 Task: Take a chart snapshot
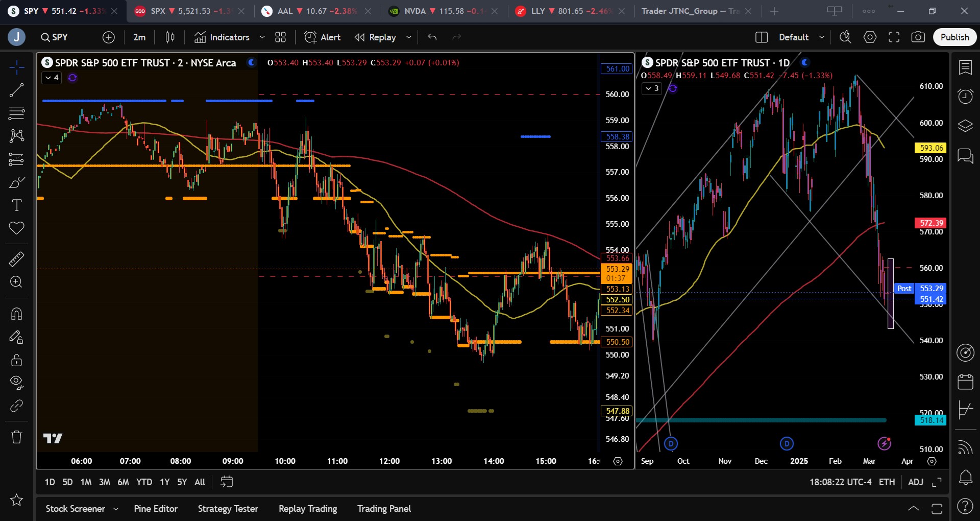[918, 37]
